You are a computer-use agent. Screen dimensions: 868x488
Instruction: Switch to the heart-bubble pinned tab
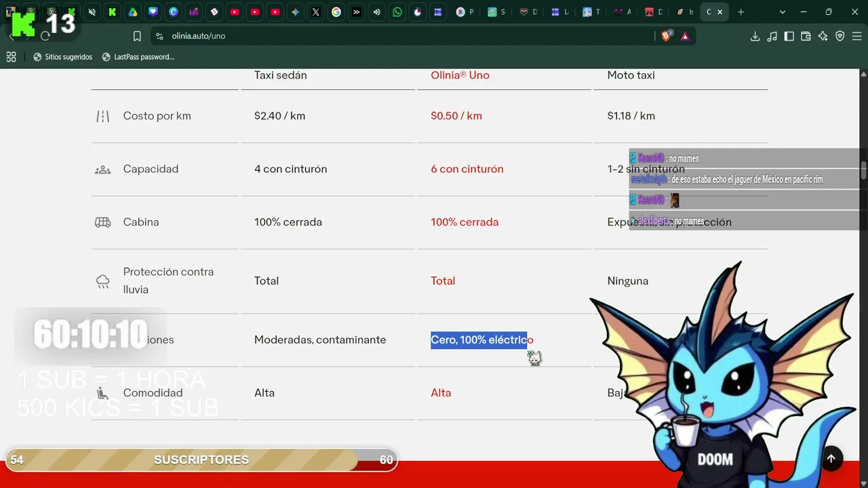pyautogui.click(x=153, y=12)
